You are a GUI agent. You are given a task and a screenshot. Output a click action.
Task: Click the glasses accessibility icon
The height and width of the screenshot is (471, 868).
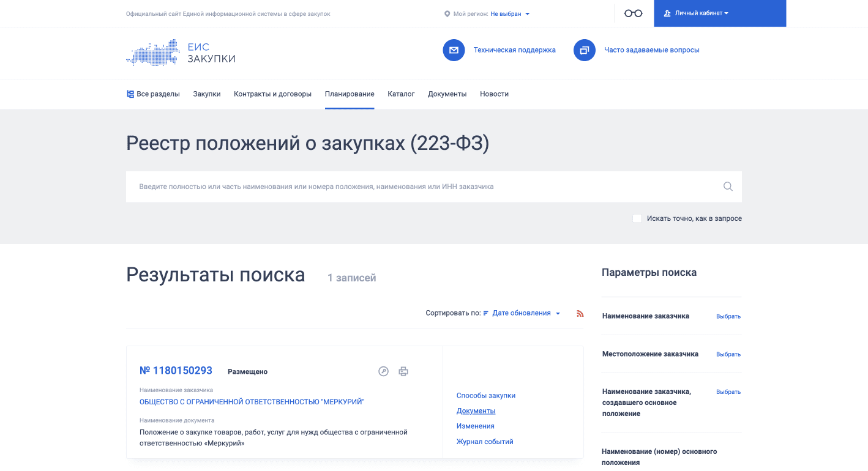(x=633, y=13)
